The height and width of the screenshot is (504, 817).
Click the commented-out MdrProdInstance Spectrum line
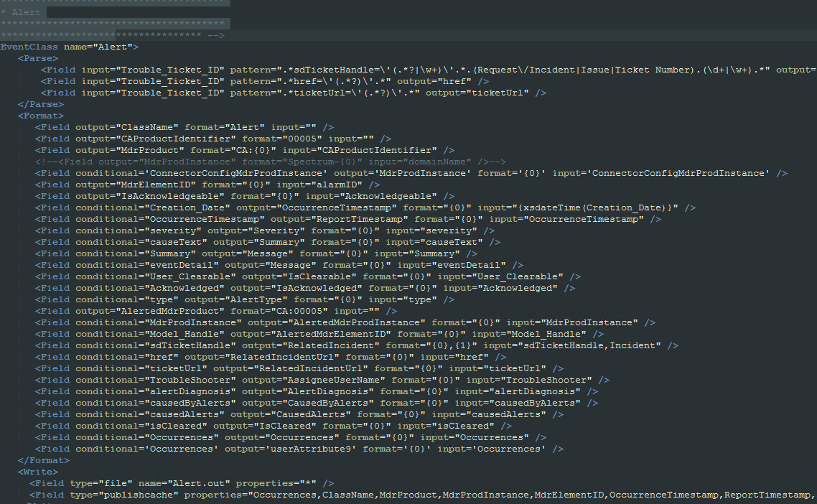(x=271, y=162)
